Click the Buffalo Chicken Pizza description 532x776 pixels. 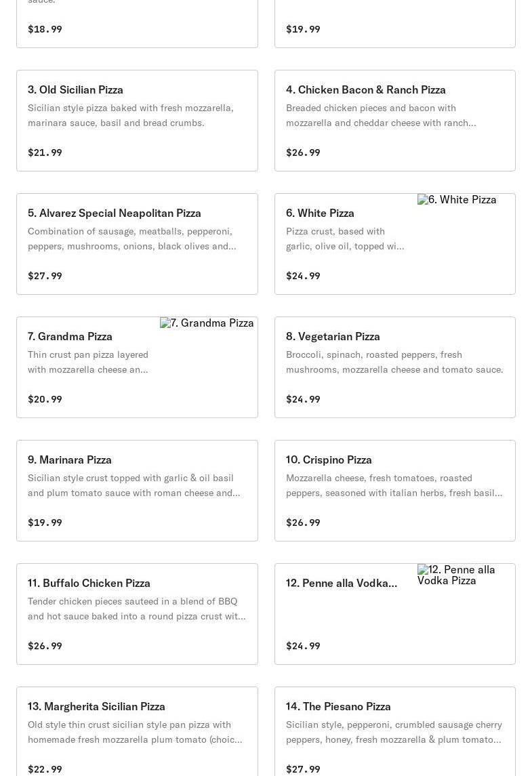click(x=136, y=609)
